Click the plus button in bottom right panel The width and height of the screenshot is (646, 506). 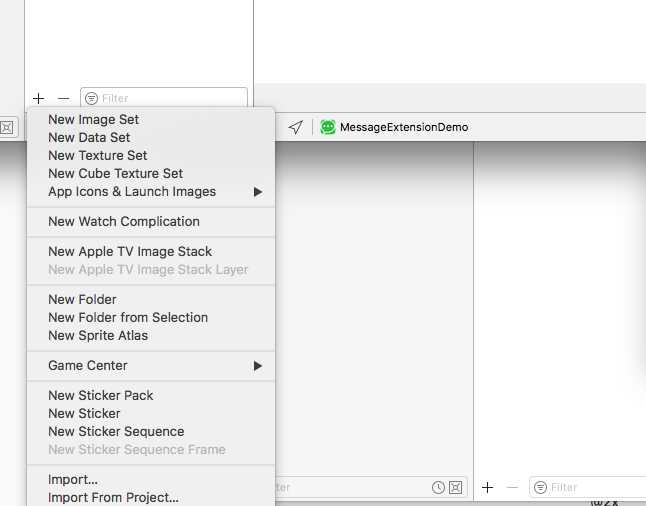pos(487,487)
